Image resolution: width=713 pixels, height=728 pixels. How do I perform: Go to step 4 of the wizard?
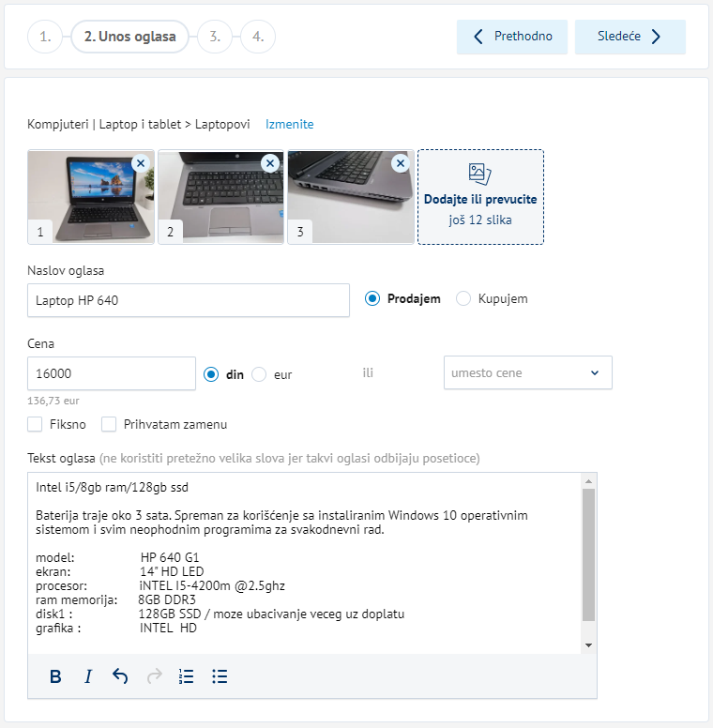258,37
